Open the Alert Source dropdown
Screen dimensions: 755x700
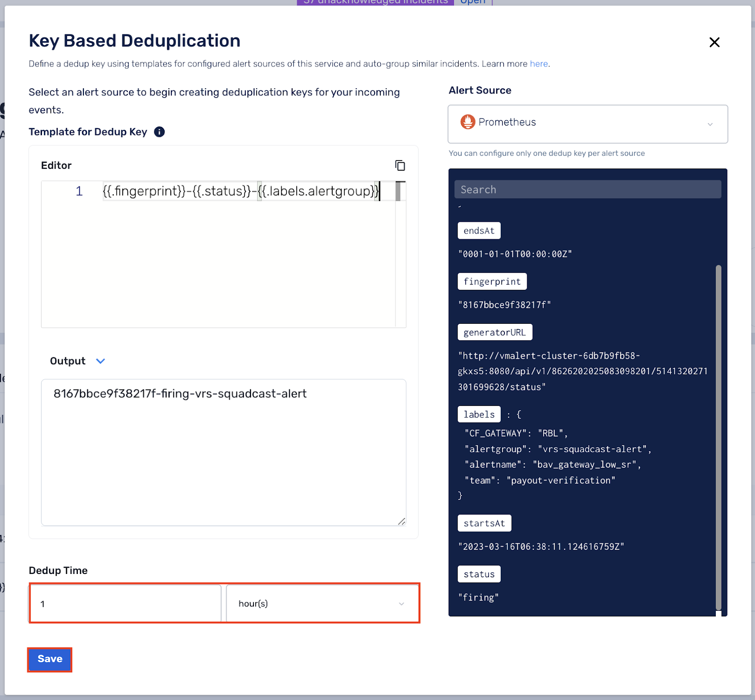(710, 124)
